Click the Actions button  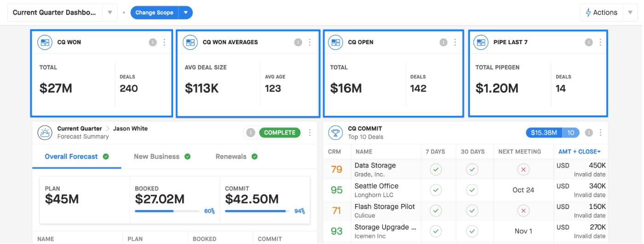pyautogui.click(x=602, y=12)
